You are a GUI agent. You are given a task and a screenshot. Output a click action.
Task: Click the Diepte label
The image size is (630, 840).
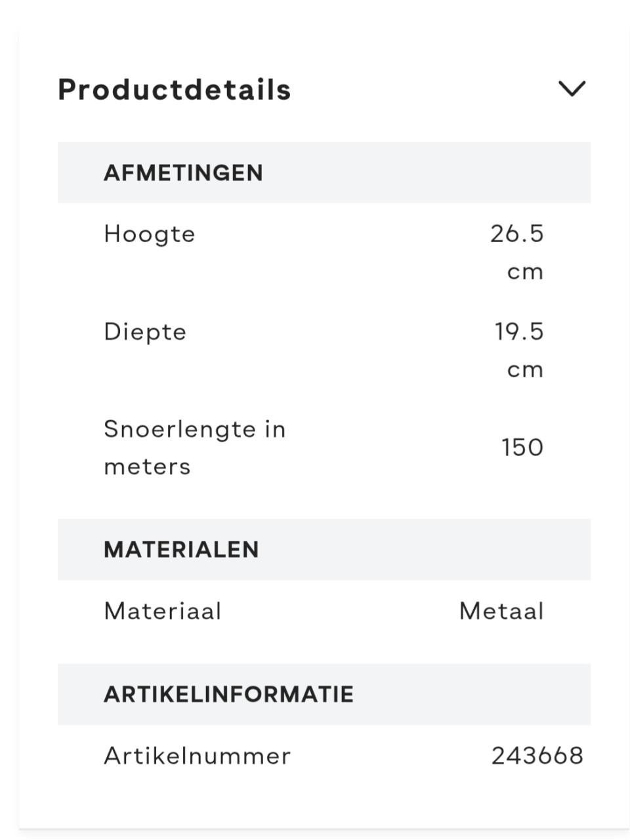tap(145, 331)
